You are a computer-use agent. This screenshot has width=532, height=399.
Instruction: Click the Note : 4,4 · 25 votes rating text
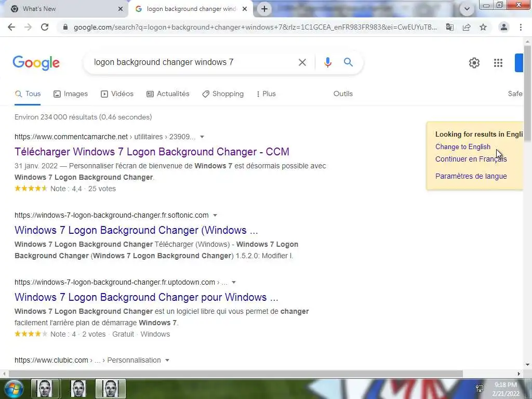click(x=83, y=189)
